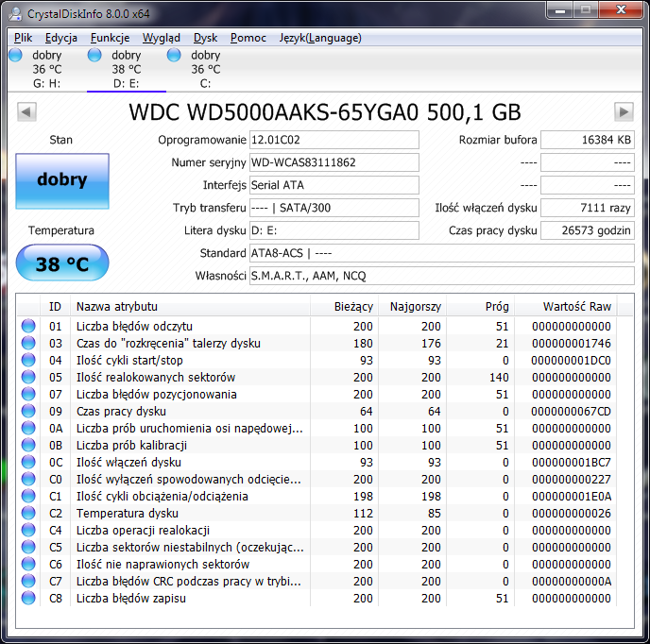Select the D: E: disk tab
The height and width of the screenshot is (644, 650).
(x=127, y=69)
